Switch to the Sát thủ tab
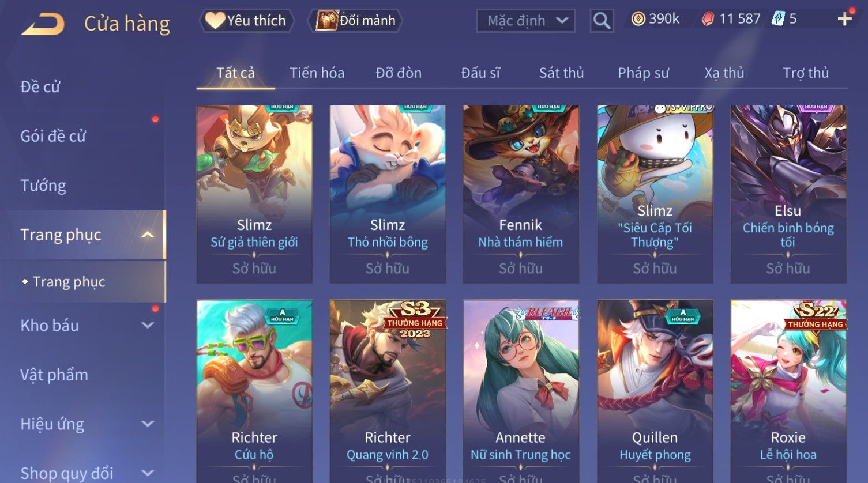 (561, 73)
